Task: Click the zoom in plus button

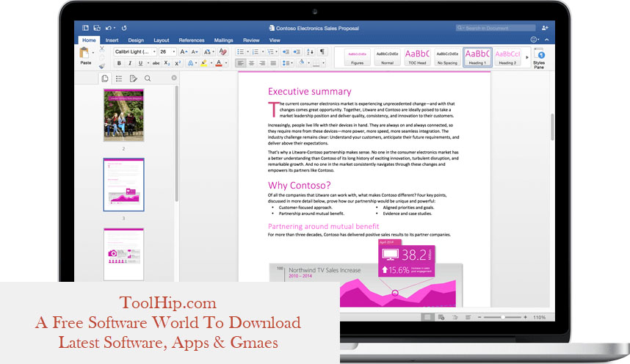Action: pos(525,317)
